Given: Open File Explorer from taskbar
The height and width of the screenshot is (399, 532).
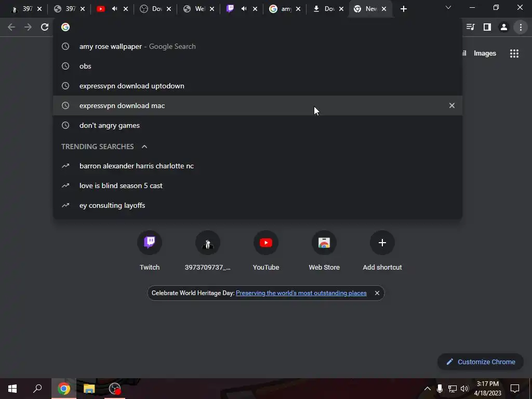Looking at the screenshot, I should [89, 389].
